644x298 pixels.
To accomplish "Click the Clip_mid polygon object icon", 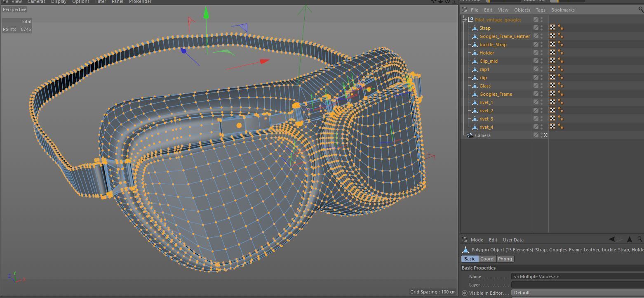I will pos(475,61).
